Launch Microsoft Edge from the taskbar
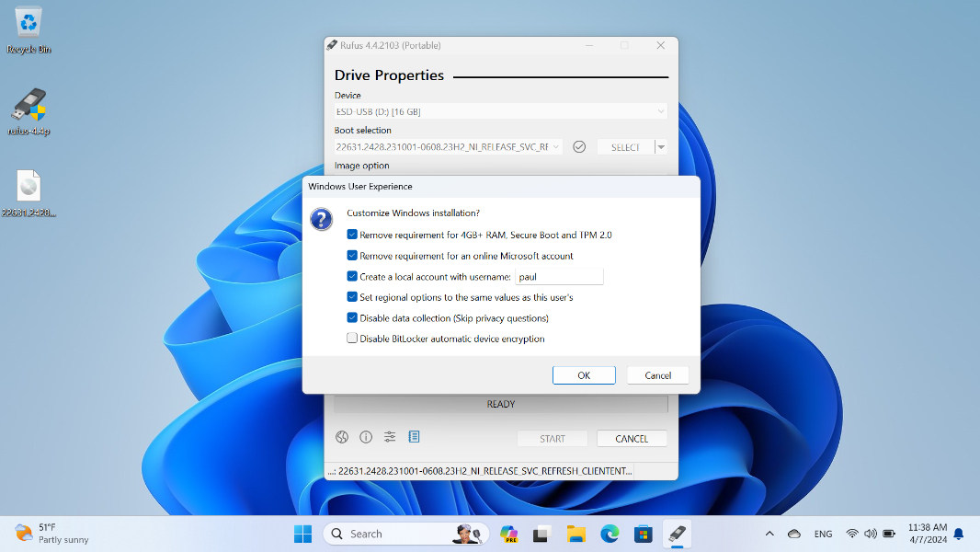This screenshot has width=980, height=552. [x=610, y=534]
